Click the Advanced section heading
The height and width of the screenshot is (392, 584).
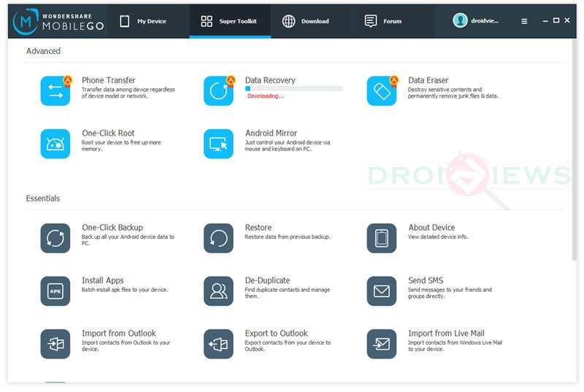(x=43, y=51)
